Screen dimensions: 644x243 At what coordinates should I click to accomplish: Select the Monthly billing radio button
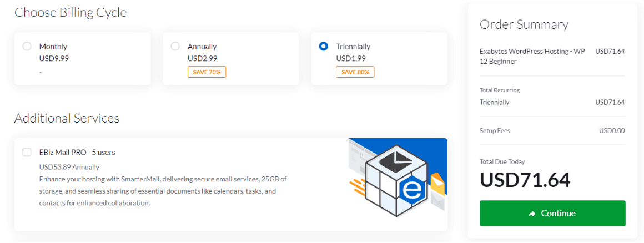click(27, 47)
